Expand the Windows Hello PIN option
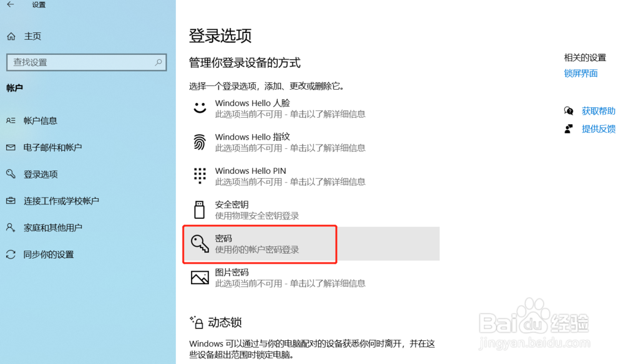 coord(311,176)
